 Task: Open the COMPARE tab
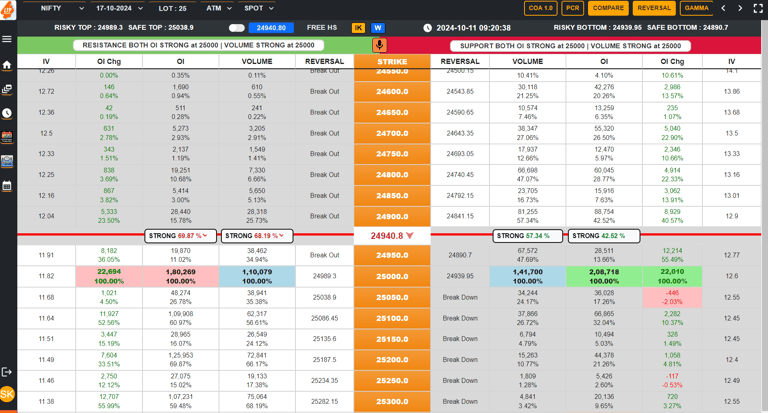pos(608,8)
